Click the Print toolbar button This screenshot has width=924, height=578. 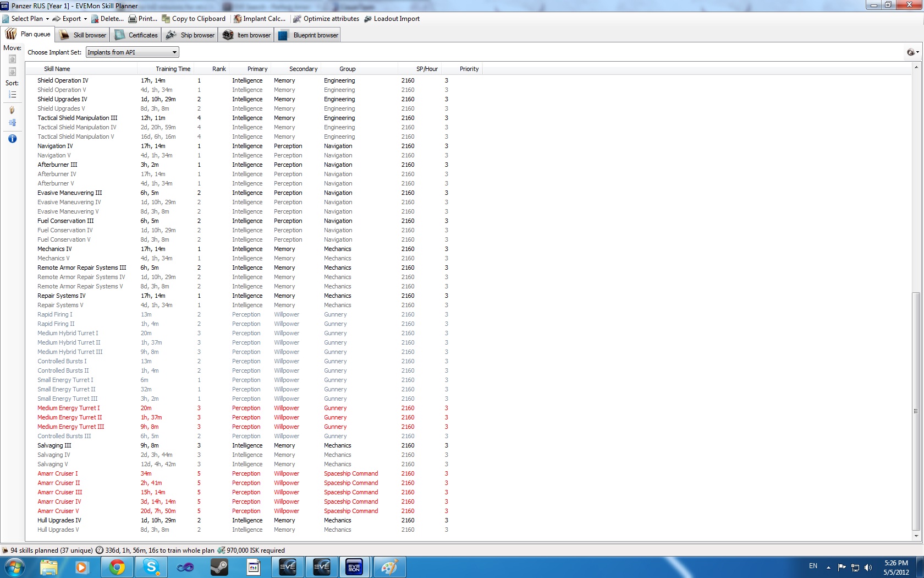point(143,19)
